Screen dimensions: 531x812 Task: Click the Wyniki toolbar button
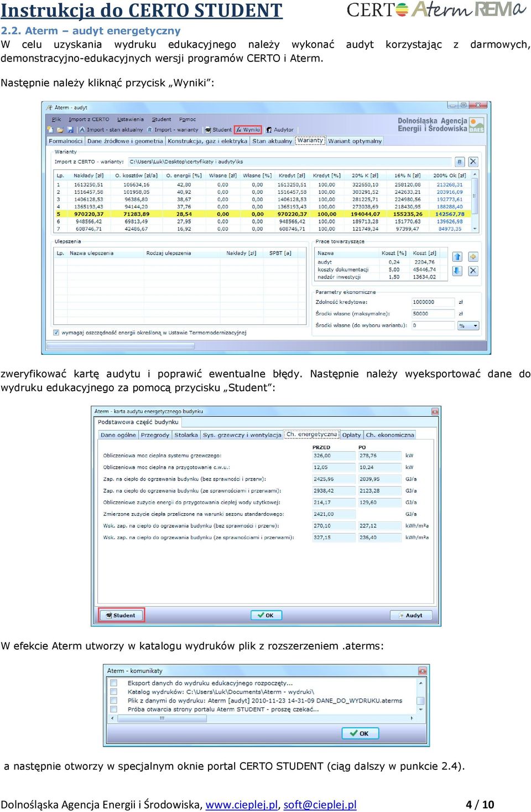pos(248,130)
